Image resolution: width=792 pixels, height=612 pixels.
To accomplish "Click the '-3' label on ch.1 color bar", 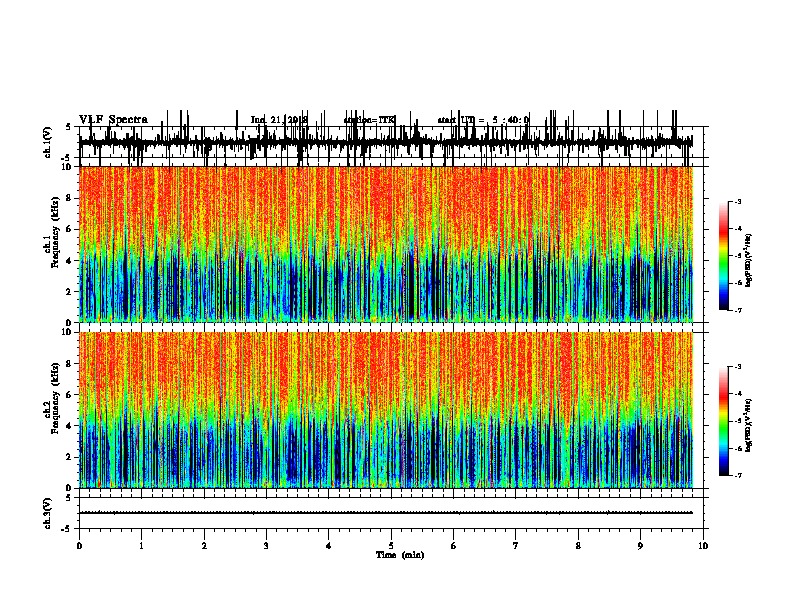I will click(738, 201).
